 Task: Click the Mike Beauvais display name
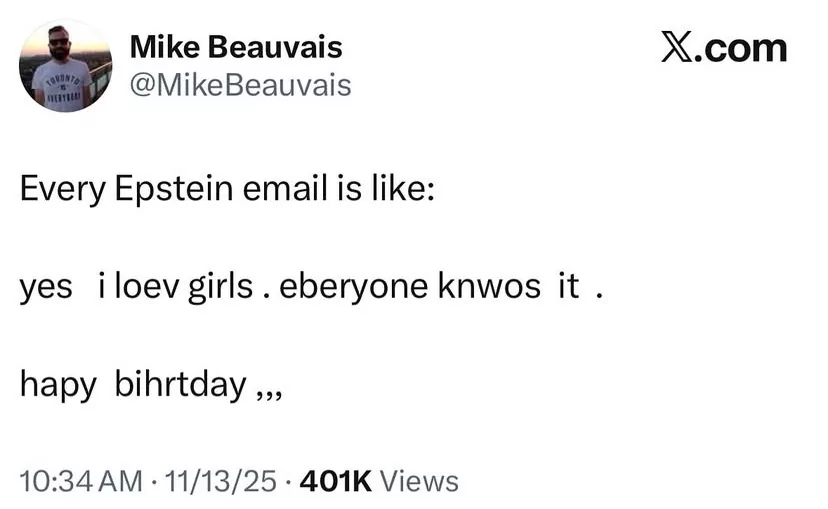pyautogui.click(x=236, y=47)
